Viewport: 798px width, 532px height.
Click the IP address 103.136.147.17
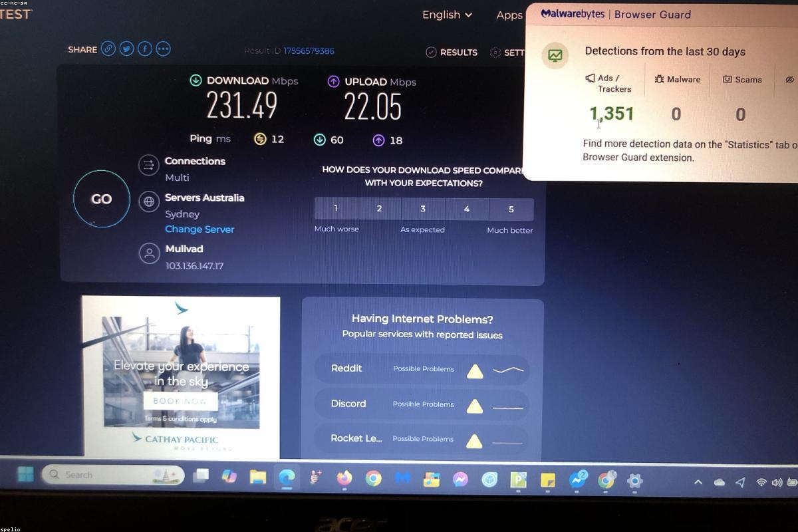click(x=194, y=266)
